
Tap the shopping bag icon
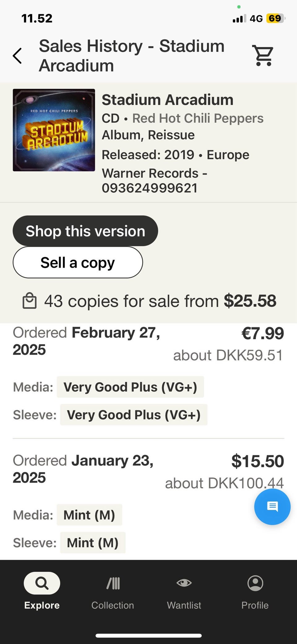click(x=30, y=301)
